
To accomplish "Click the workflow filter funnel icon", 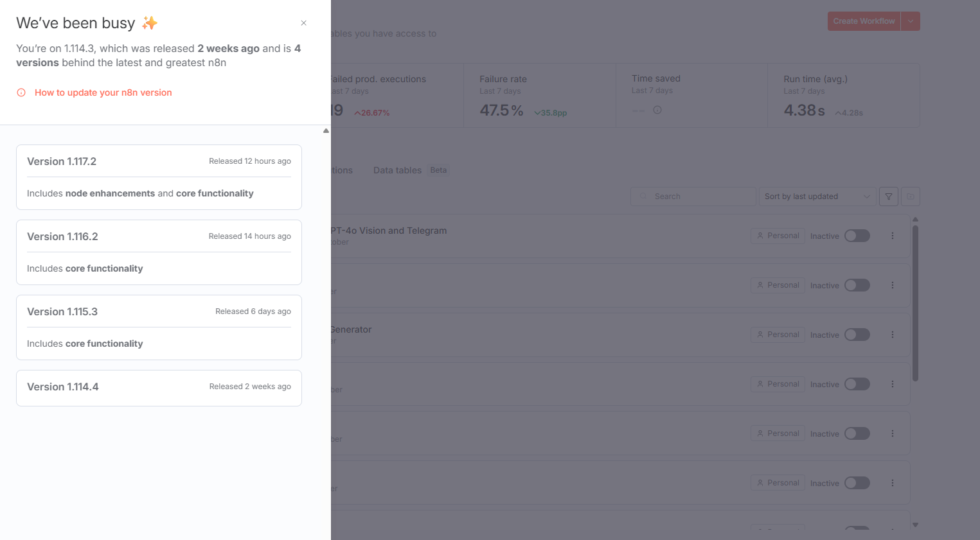I will click(x=888, y=196).
